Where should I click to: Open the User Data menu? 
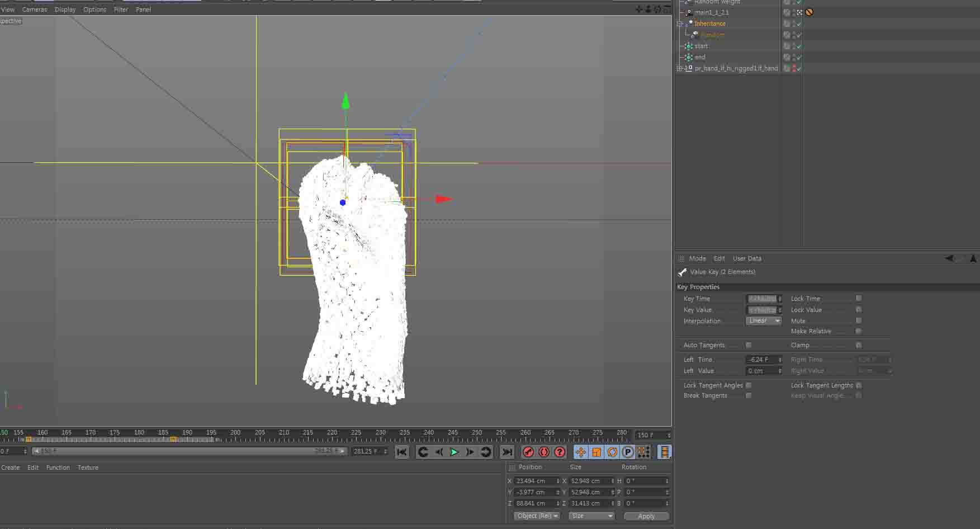coord(747,258)
